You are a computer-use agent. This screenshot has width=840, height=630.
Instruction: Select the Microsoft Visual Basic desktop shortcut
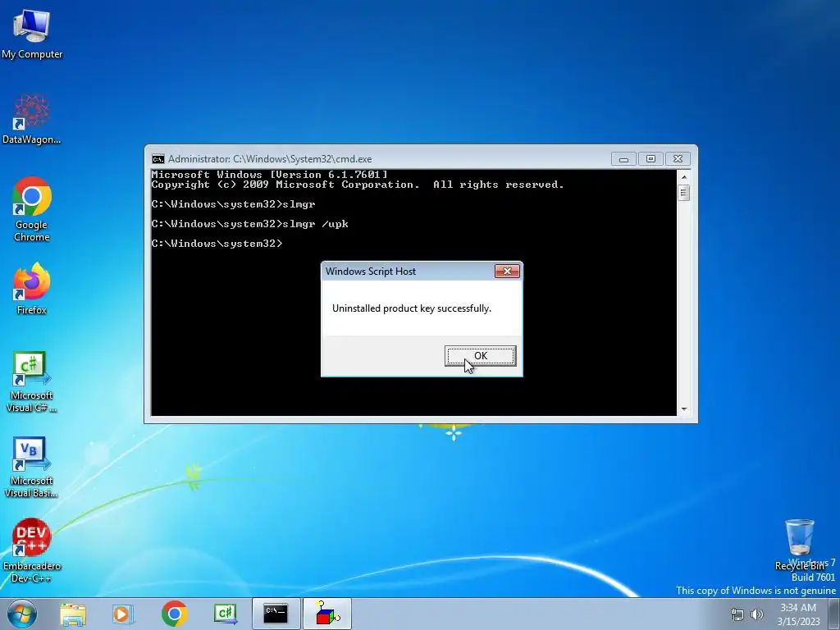click(x=32, y=468)
